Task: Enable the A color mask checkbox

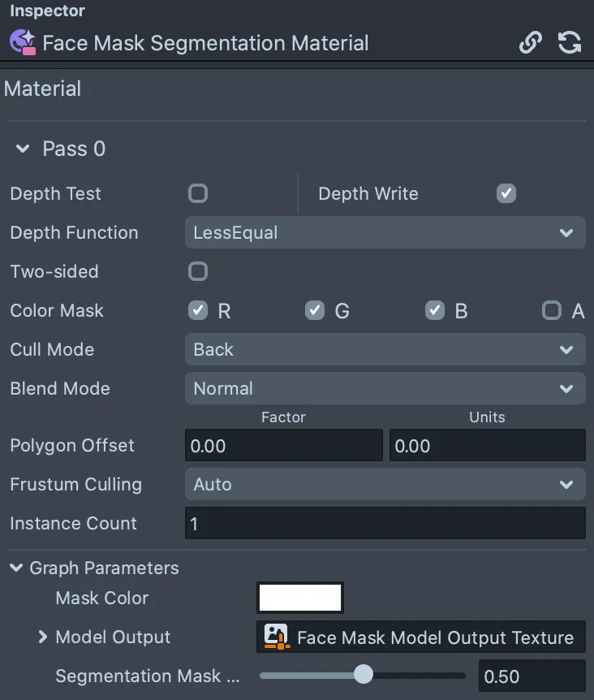Action: pyautogui.click(x=552, y=310)
